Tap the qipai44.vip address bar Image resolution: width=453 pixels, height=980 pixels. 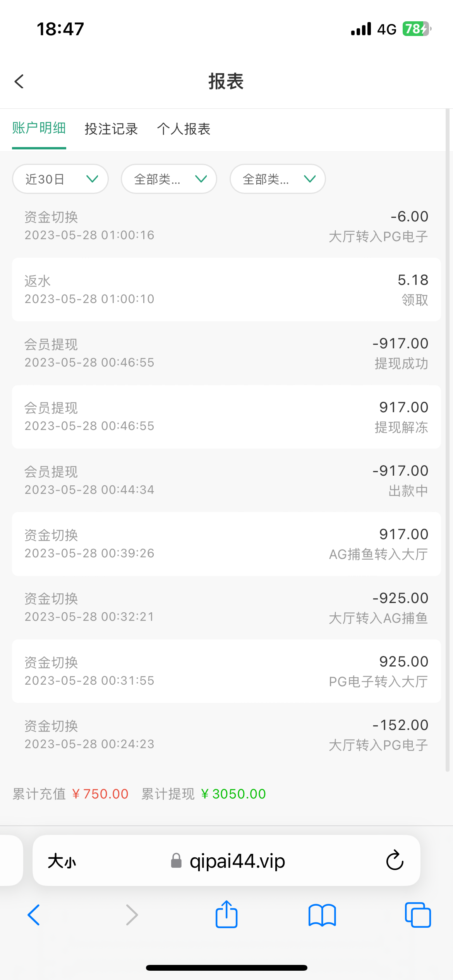click(x=237, y=861)
